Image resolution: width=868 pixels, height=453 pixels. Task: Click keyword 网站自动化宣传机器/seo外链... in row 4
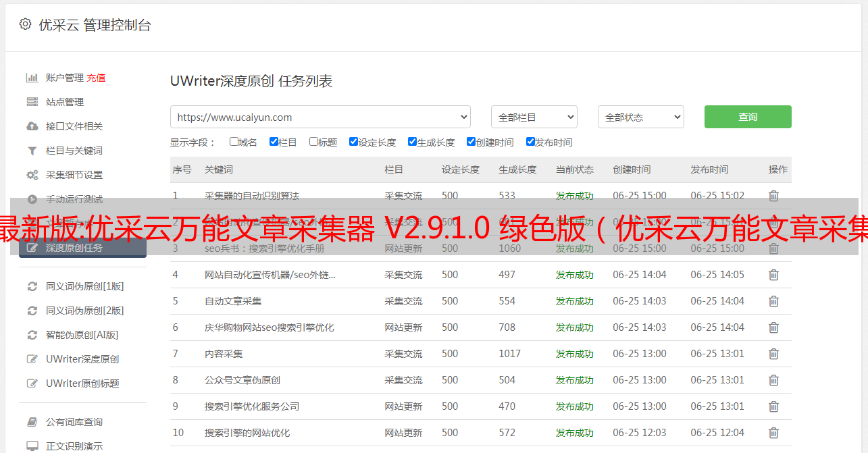coord(270,275)
